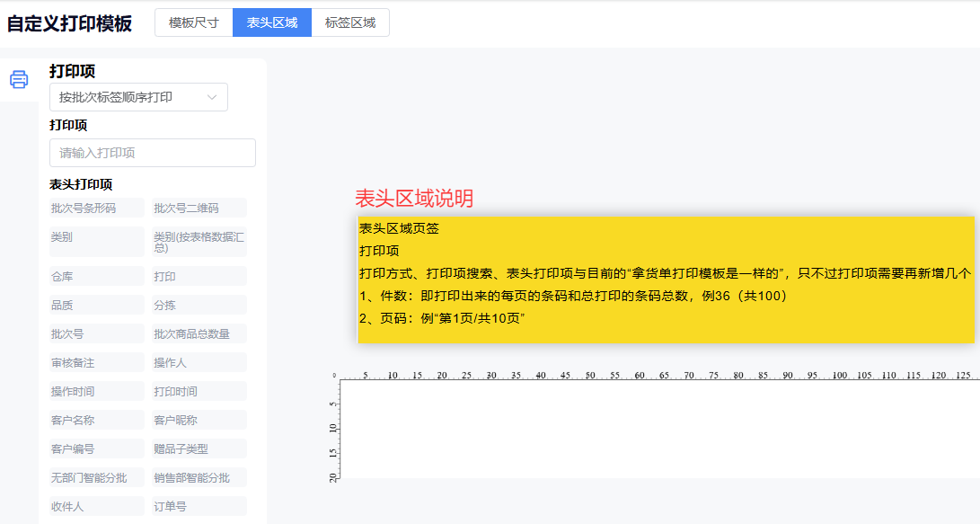Click the 分拣 print item
Viewport: 980px width, 524px height.
pyautogui.click(x=199, y=306)
